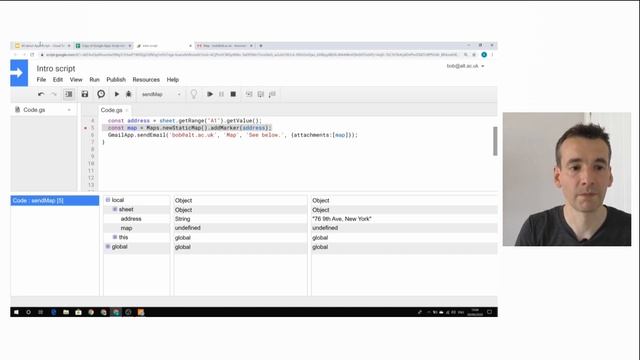Click the "76 9th Ave, New York" value
This screenshot has height=360, width=640.
(x=342, y=219)
